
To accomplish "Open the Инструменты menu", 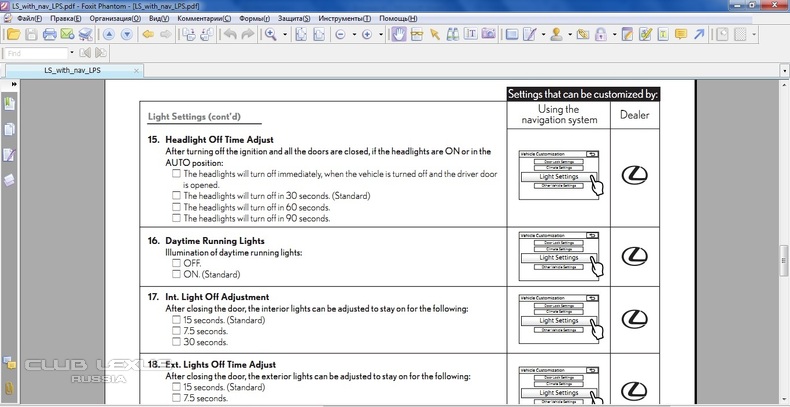I will pyautogui.click(x=345, y=19).
